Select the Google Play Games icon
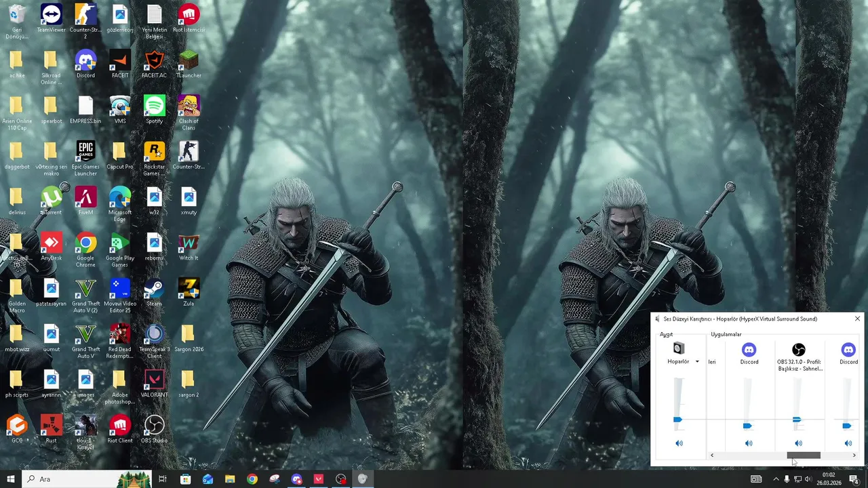 120,249
